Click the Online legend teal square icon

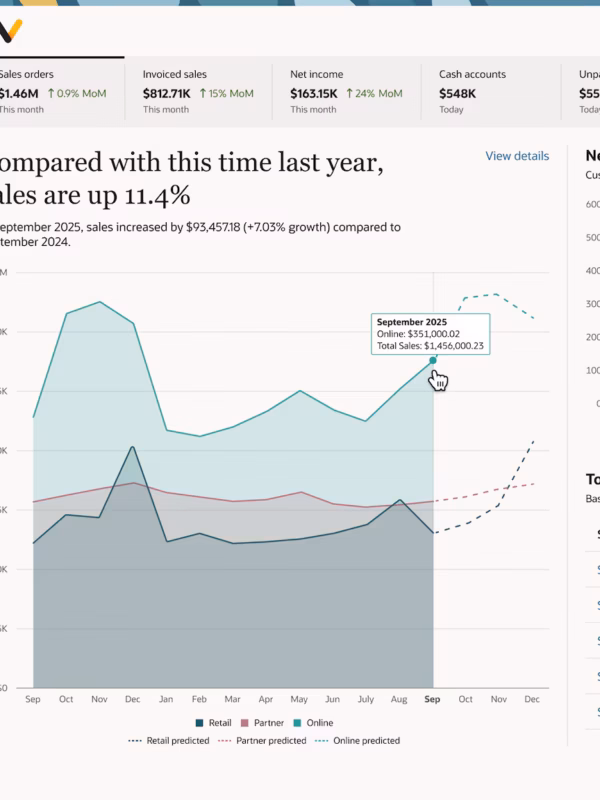click(297, 723)
